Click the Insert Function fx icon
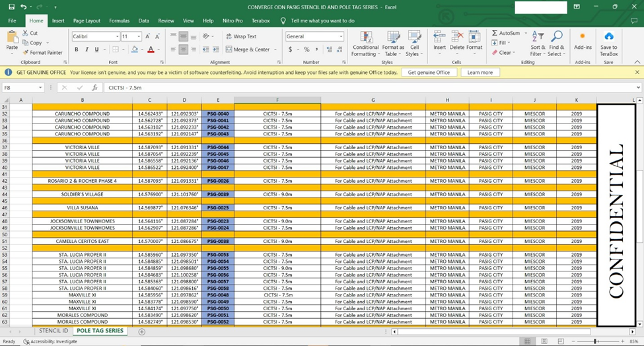Screen dimensions: 644x346 tap(94, 87)
